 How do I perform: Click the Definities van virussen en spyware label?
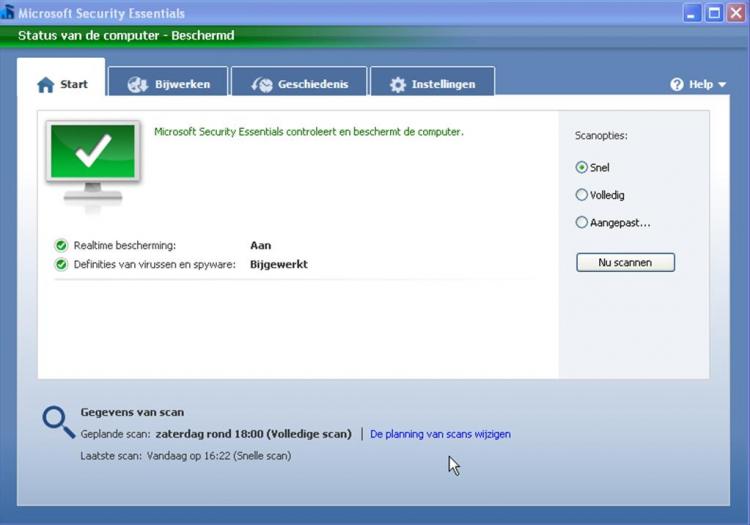(x=154, y=264)
